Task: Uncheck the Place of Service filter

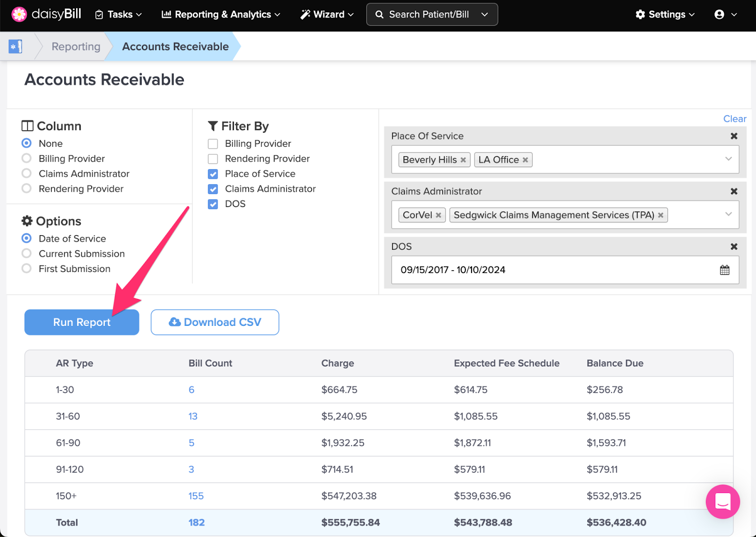Action: pos(213,174)
